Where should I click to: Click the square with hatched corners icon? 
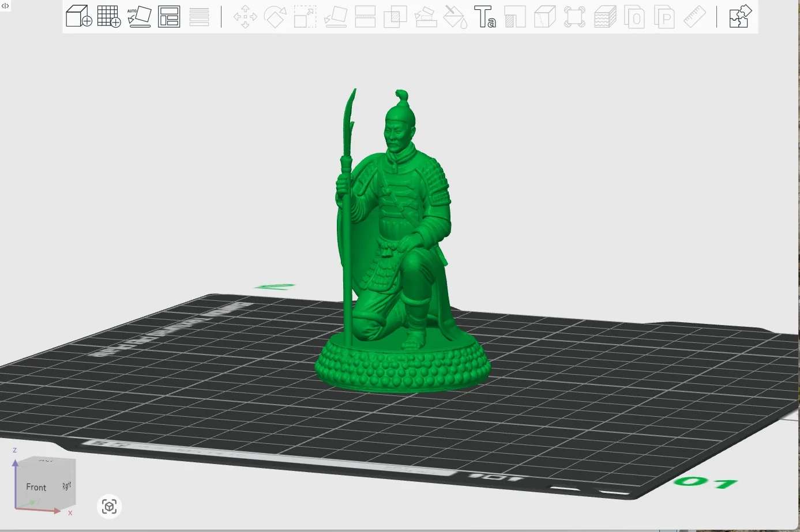click(574, 17)
